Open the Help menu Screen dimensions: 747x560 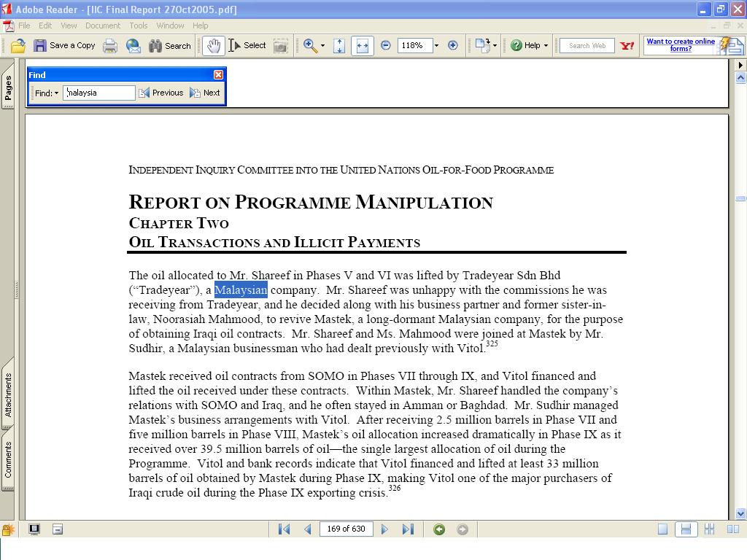pyautogui.click(x=200, y=26)
